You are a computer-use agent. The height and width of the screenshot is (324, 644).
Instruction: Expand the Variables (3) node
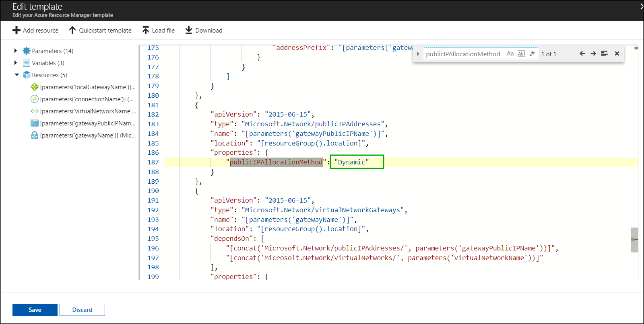15,63
